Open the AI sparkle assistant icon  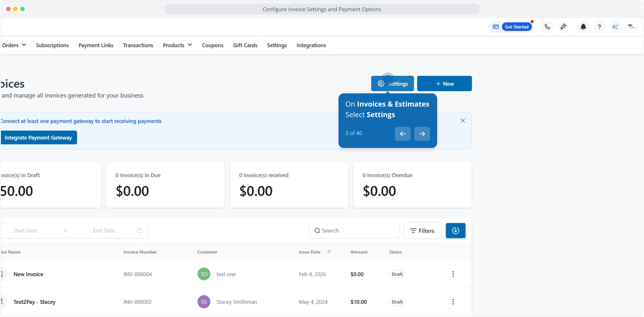coord(563,27)
